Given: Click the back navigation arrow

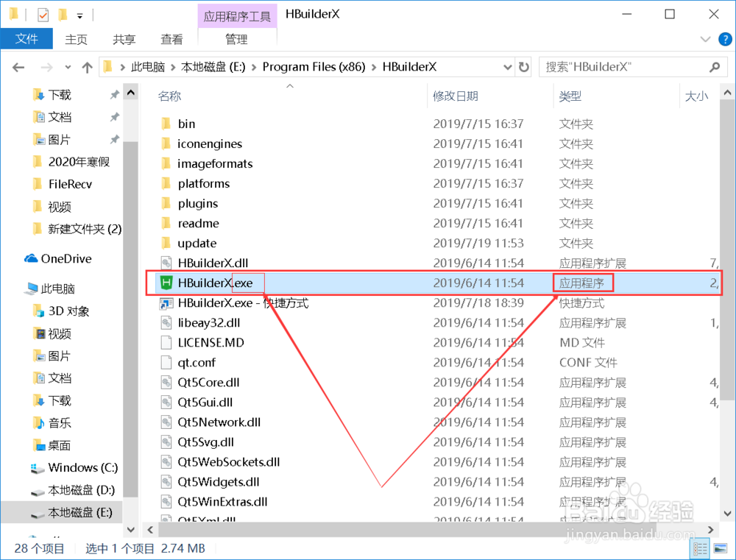Looking at the screenshot, I should pyautogui.click(x=18, y=66).
